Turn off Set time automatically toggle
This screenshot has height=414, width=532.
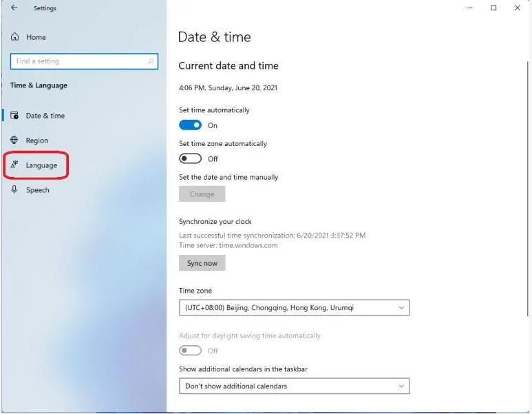(190, 125)
